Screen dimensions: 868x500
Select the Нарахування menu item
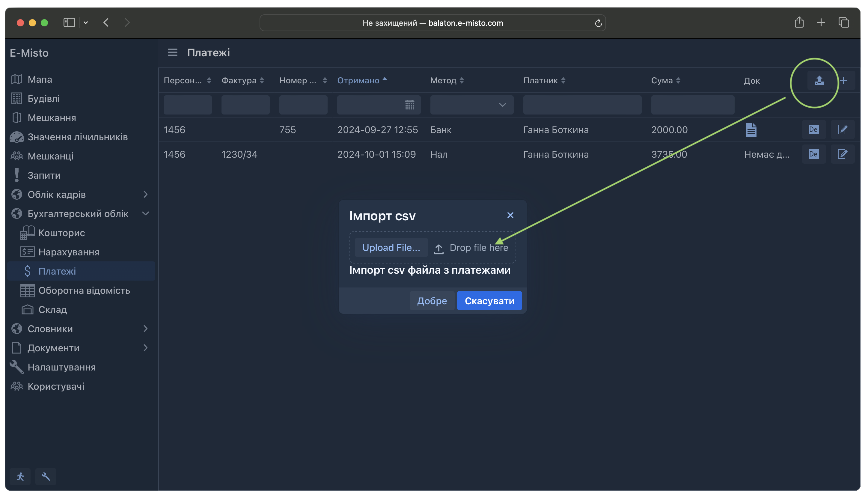(69, 251)
